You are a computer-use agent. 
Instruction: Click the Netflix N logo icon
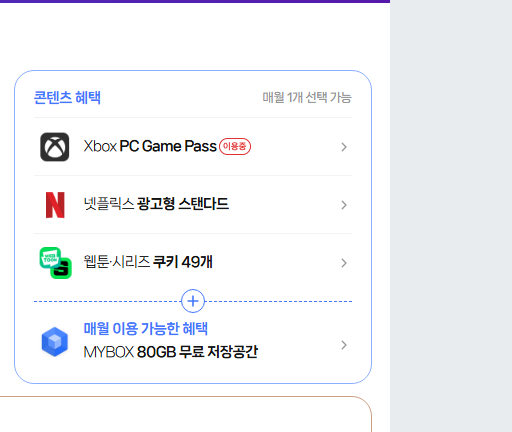pos(55,205)
